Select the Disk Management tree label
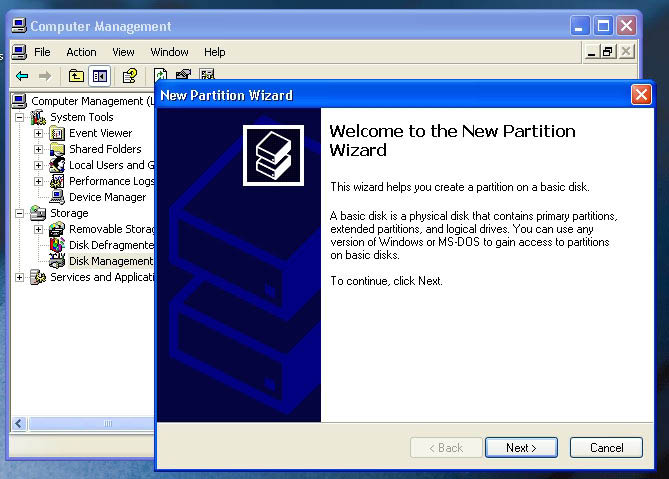The width and height of the screenshot is (669, 479). click(x=111, y=261)
